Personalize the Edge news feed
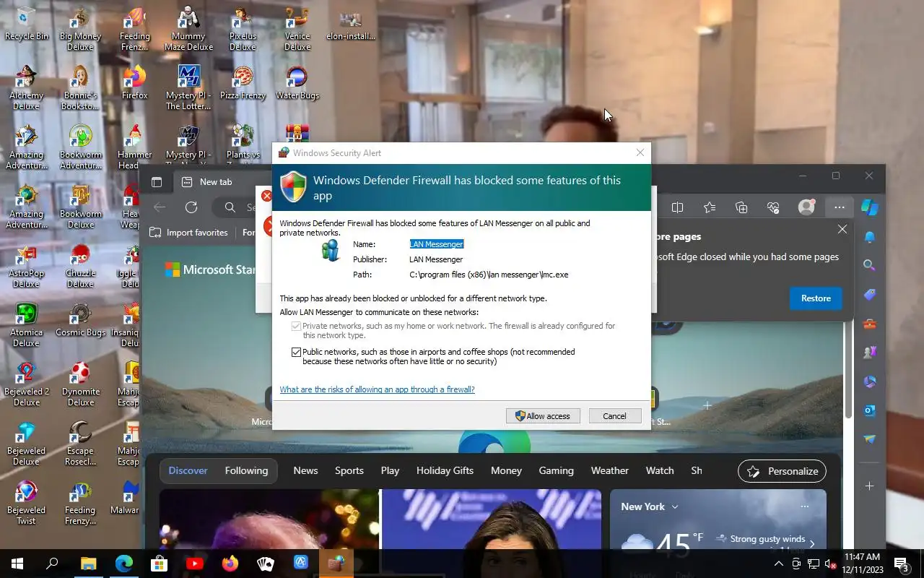The height and width of the screenshot is (578, 924). point(782,471)
